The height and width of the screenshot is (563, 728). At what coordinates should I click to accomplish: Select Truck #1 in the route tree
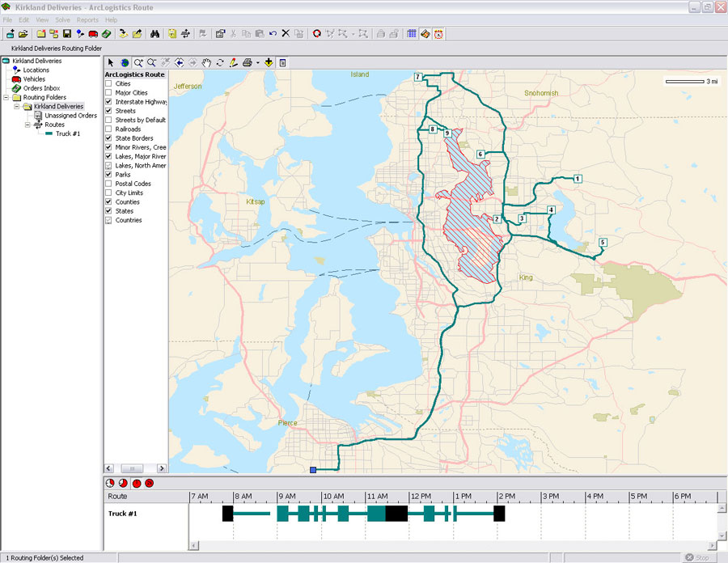(67, 133)
